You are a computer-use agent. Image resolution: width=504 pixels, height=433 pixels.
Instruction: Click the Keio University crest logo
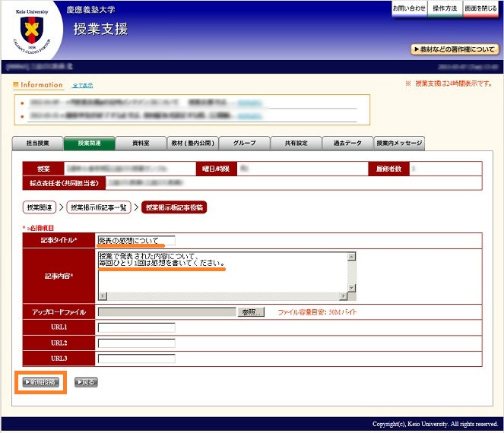coord(32,30)
